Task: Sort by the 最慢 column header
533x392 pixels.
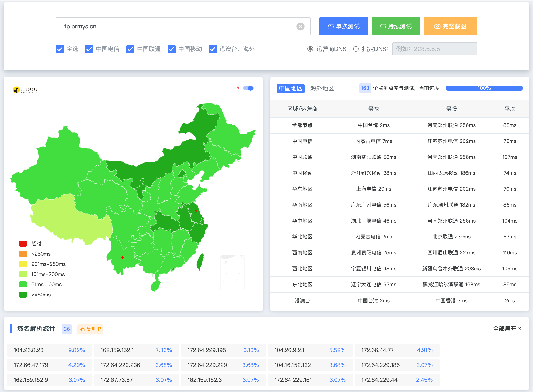Action: [451, 109]
